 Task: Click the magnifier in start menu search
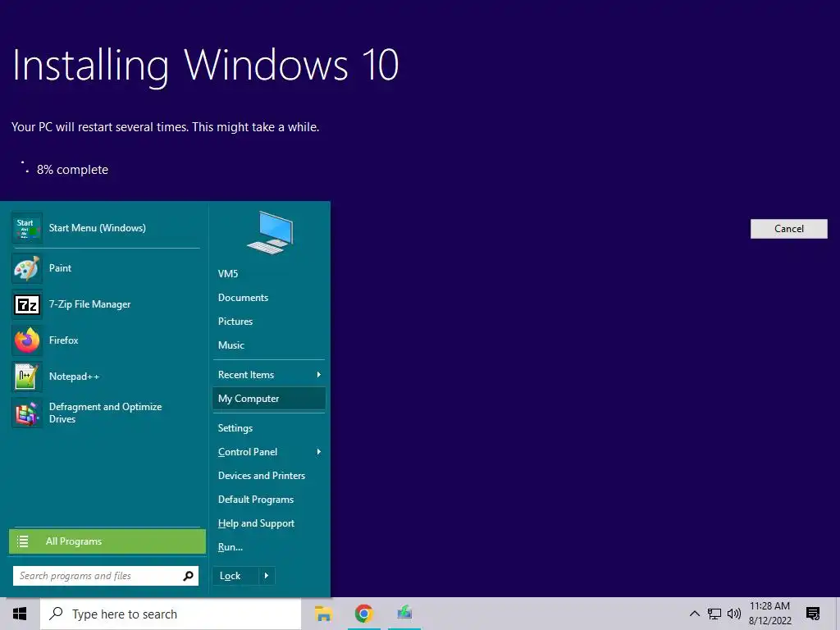(188, 576)
